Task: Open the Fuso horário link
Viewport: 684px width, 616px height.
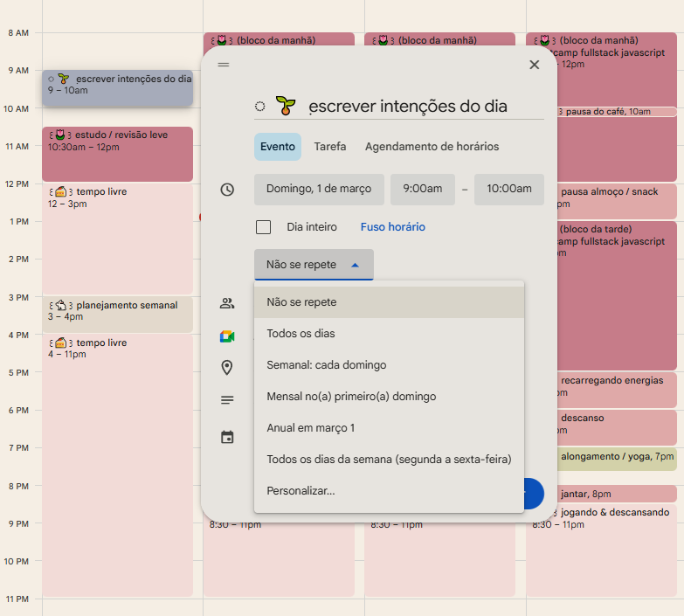Action: pyautogui.click(x=392, y=227)
